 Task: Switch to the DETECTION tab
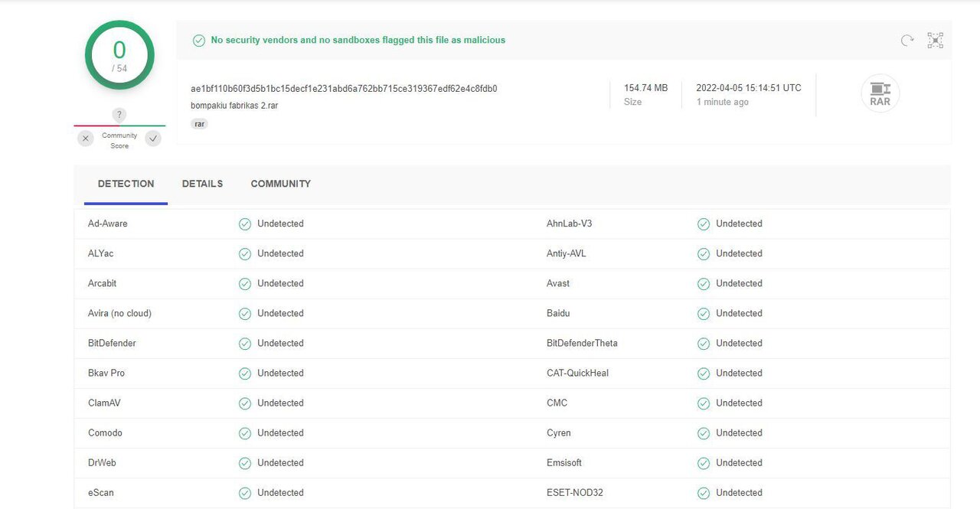pyautogui.click(x=126, y=184)
